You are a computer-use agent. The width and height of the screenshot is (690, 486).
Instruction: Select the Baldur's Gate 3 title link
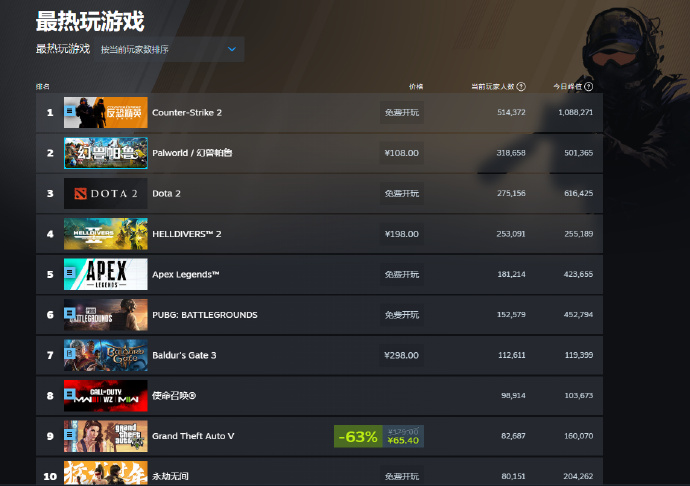(x=184, y=355)
